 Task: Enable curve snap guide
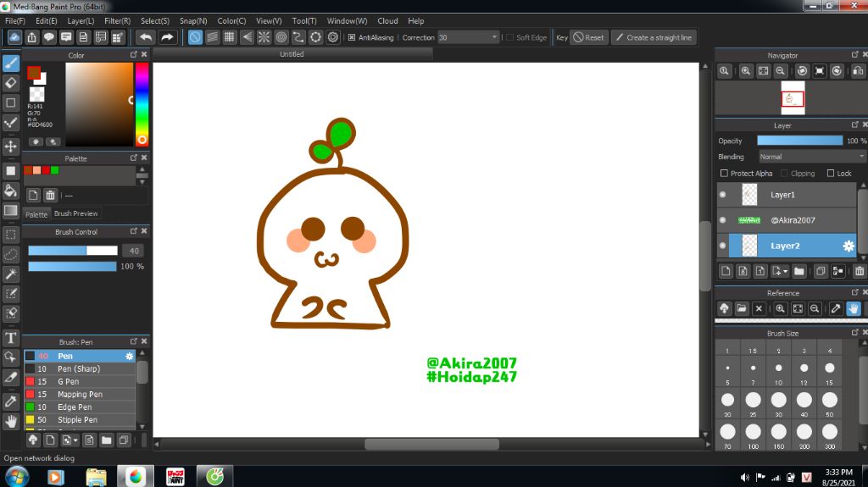coord(298,37)
